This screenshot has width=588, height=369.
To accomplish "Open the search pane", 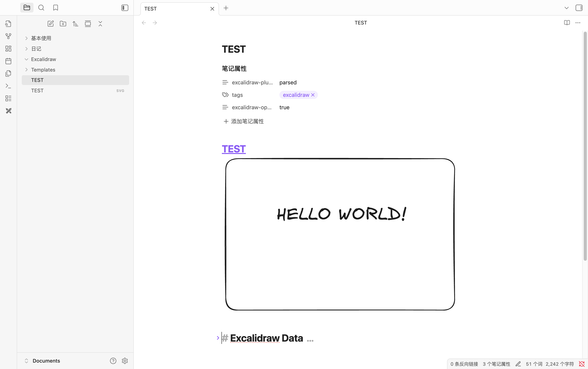I will point(41,8).
